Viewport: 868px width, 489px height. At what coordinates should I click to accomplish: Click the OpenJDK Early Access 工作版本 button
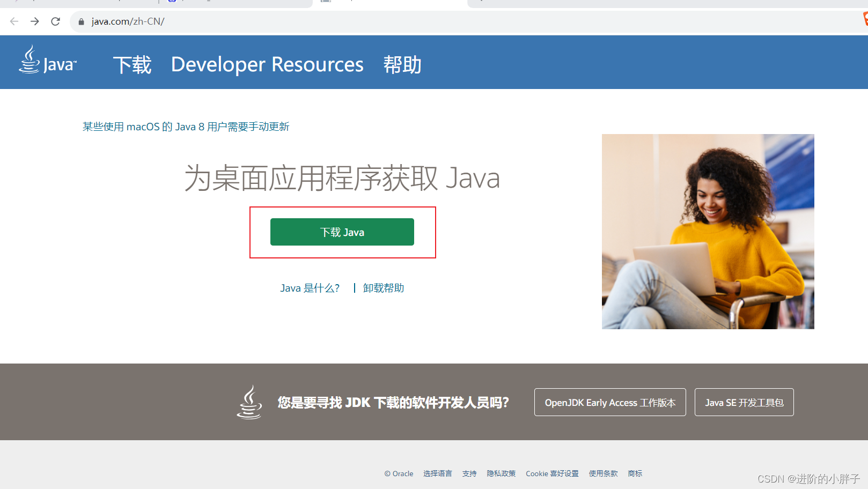[x=609, y=402]
